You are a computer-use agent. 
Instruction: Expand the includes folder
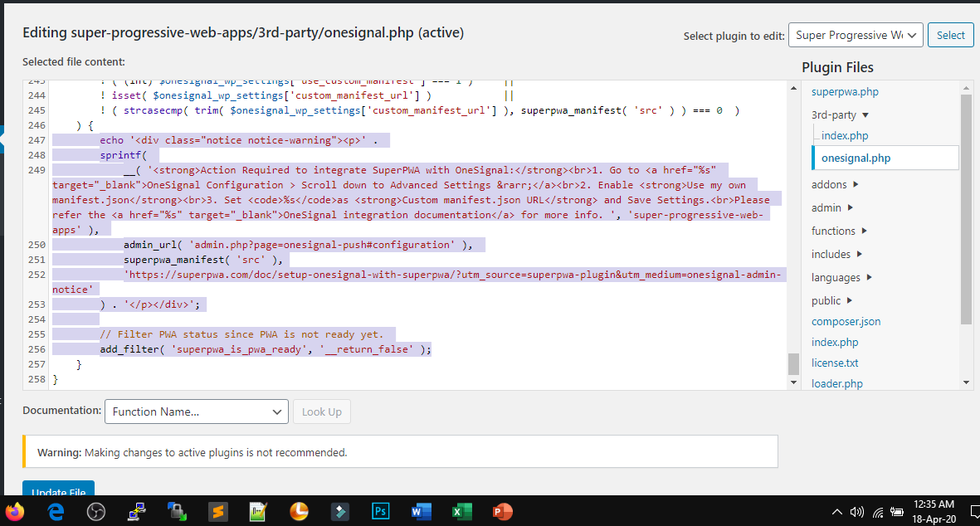837,254
